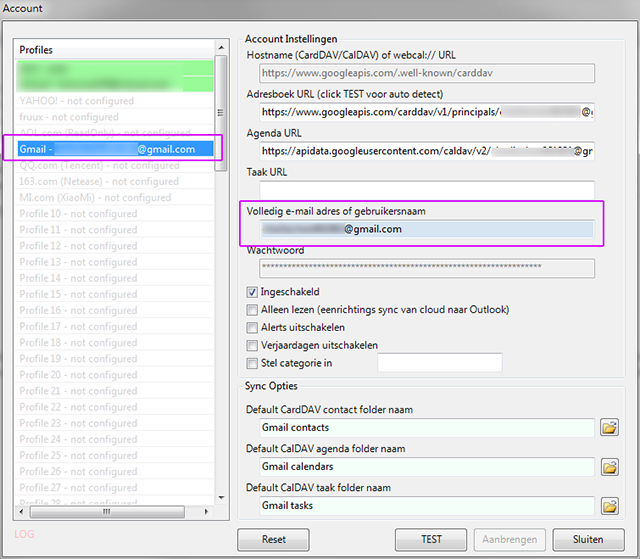Click the TEST button
The image size is (640, 559).
pyautogui.click(x=431, y=539)
